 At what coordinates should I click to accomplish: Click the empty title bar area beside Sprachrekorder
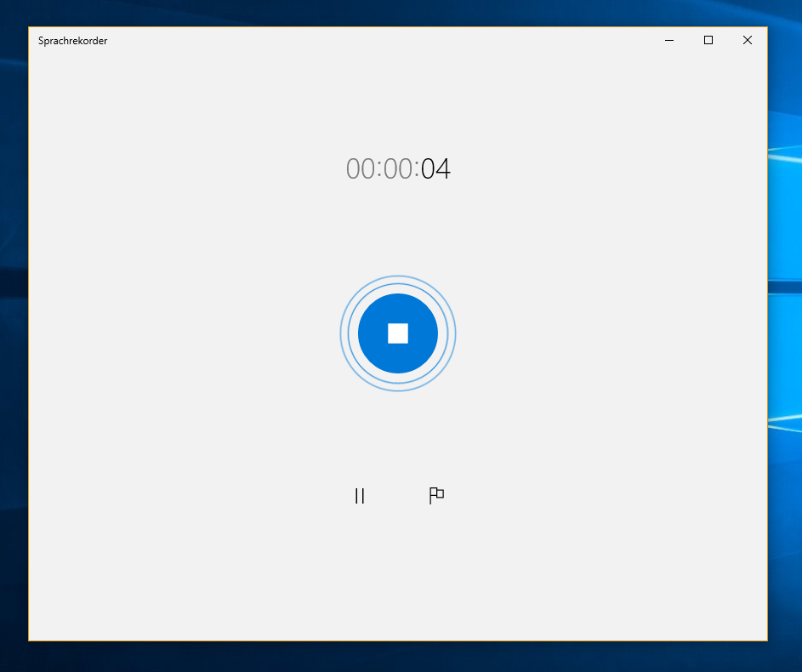coord(383,40)
